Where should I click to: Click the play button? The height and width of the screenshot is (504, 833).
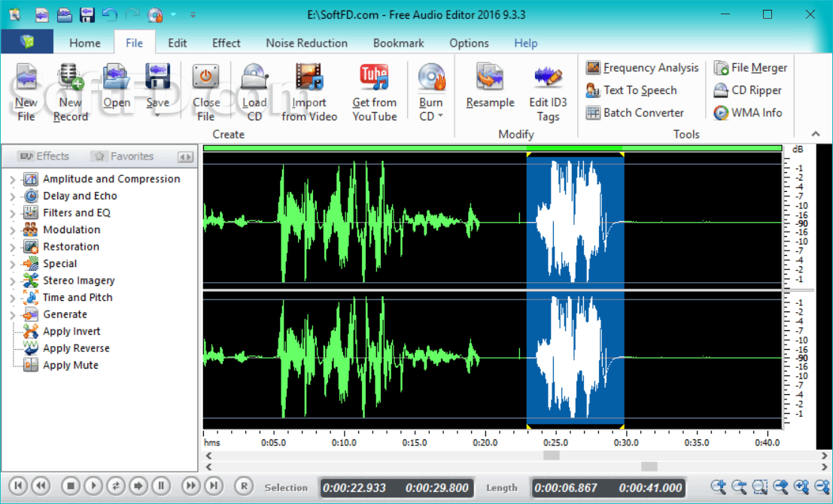click(x=93, y=485)
